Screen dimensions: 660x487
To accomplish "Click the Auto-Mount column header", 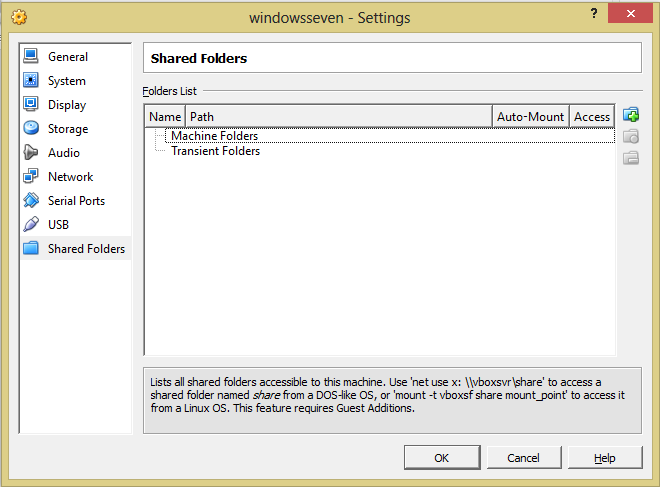I will (x=530, y=117).
